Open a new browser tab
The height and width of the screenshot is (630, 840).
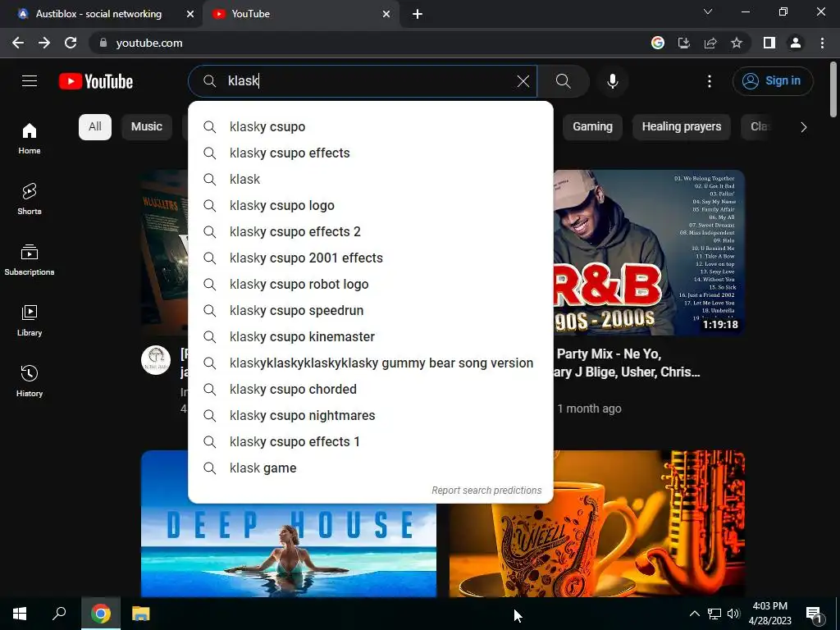(418, 14)
